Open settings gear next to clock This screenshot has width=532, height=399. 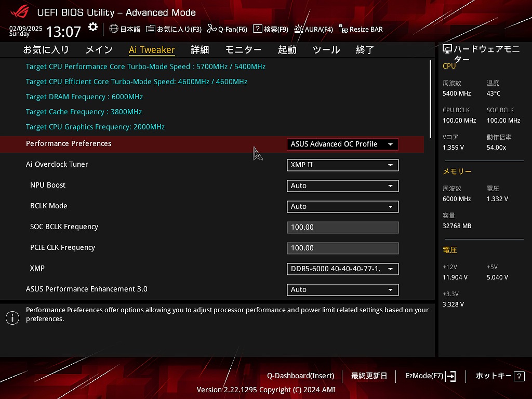(93, 27)
